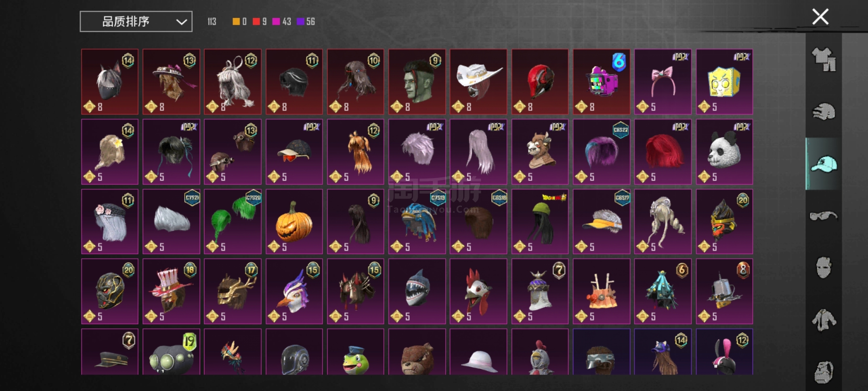Choose the yellow cube head item
The image size is (868, 391).
[x=724, y=82]
